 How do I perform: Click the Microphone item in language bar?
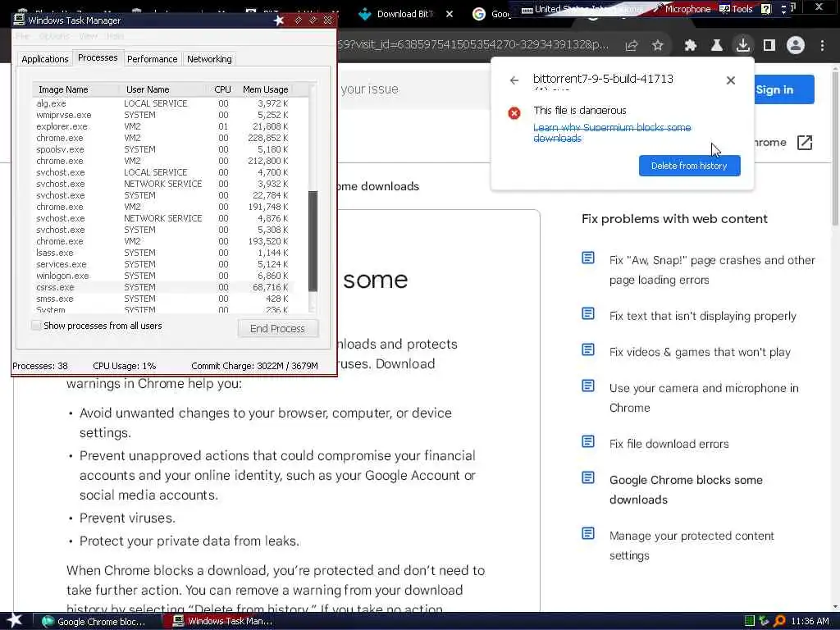pos(682,8)
